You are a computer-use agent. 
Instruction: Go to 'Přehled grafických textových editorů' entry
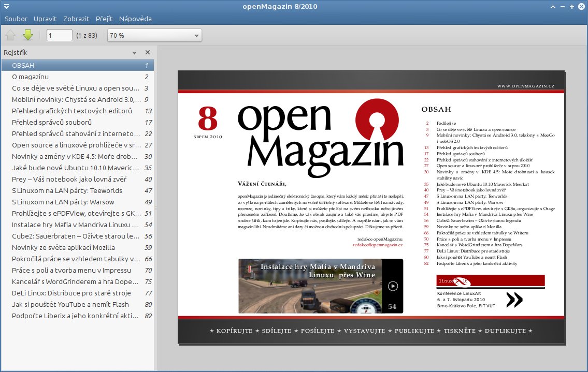(x=72, y=111)
